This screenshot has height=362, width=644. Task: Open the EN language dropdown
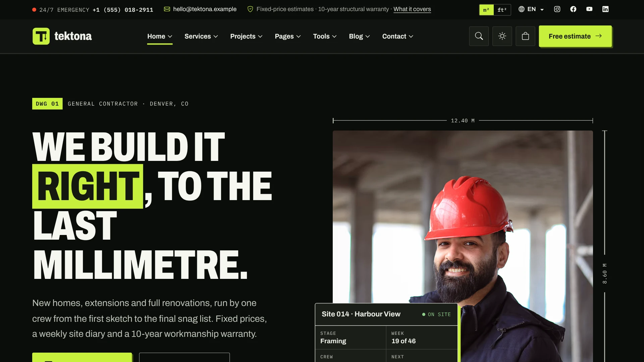(531, 9)
